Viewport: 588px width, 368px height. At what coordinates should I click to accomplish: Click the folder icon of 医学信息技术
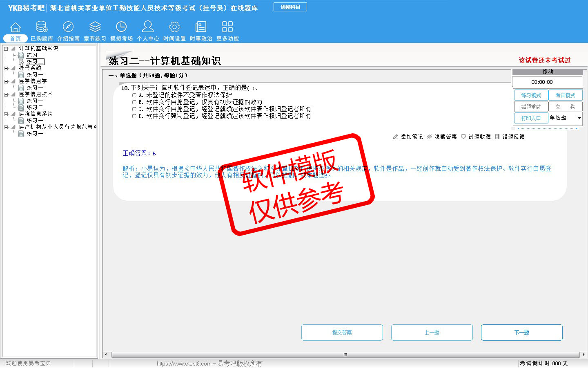tap(13, 94)
